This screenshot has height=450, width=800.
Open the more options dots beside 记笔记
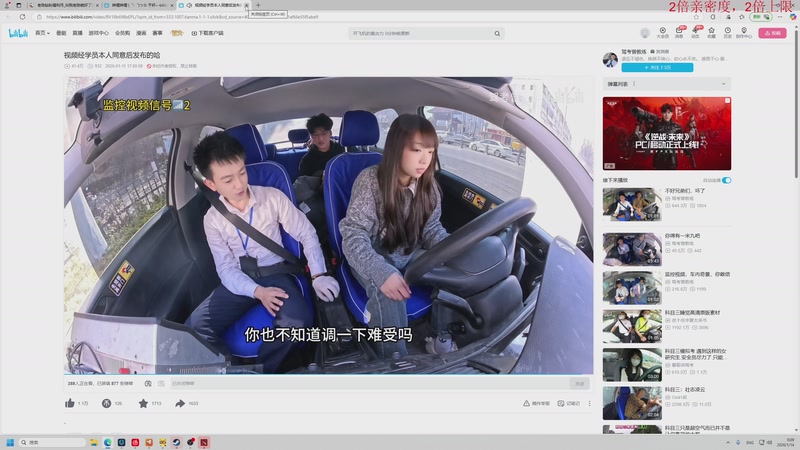pos(589,403)
